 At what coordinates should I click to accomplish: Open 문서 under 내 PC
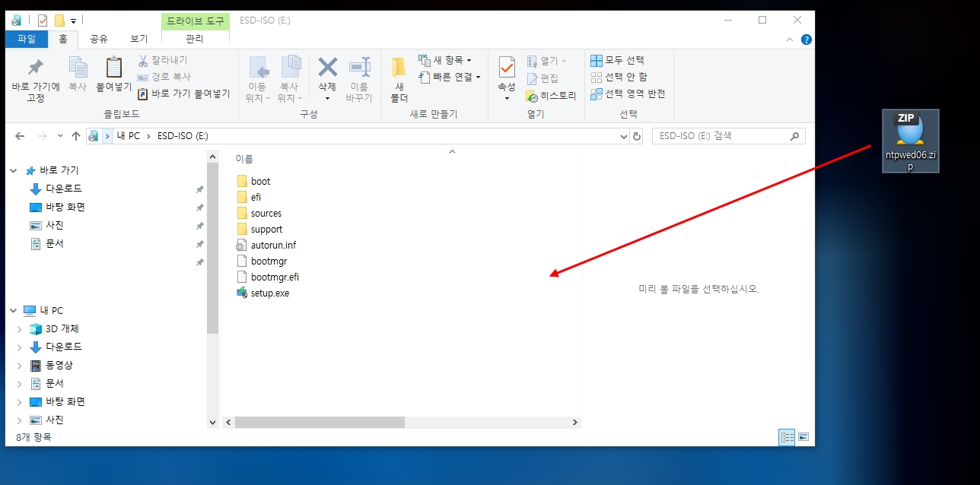[46, 383]
